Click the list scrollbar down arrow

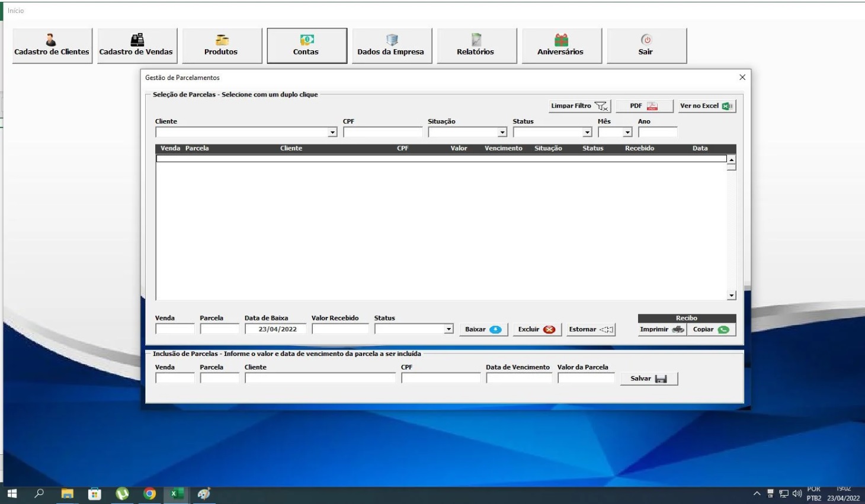732,296
